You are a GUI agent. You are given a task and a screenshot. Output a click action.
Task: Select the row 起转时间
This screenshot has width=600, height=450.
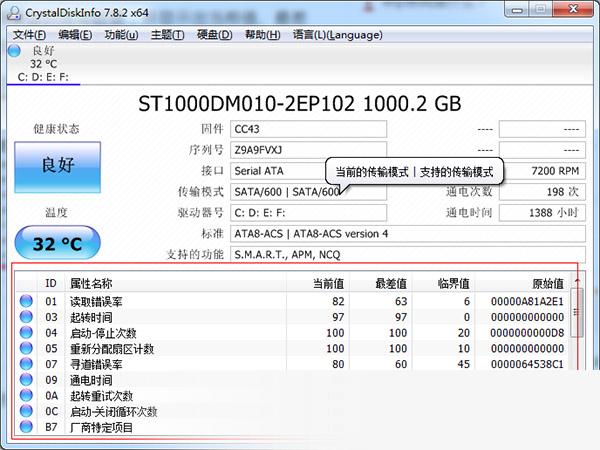[293, 317]
